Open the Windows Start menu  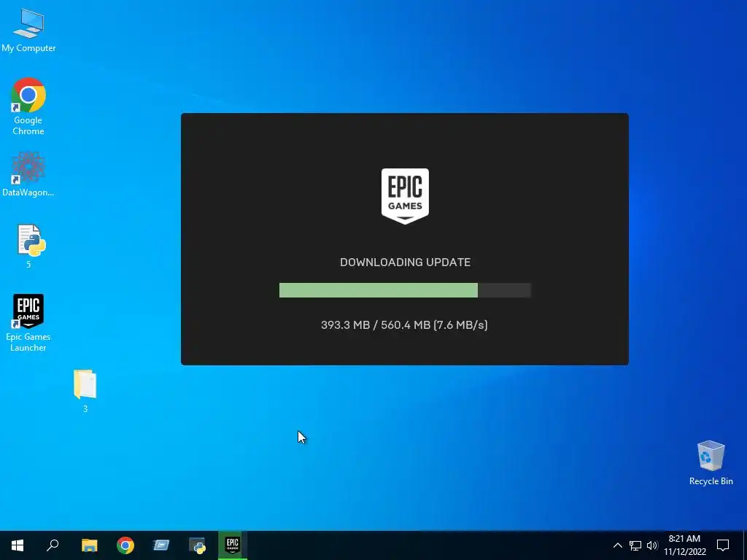click(x=18, y=545)
